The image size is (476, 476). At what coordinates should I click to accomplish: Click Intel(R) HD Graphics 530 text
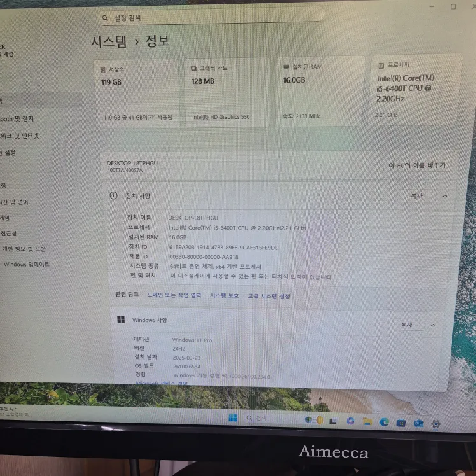[x=221, y=117]
